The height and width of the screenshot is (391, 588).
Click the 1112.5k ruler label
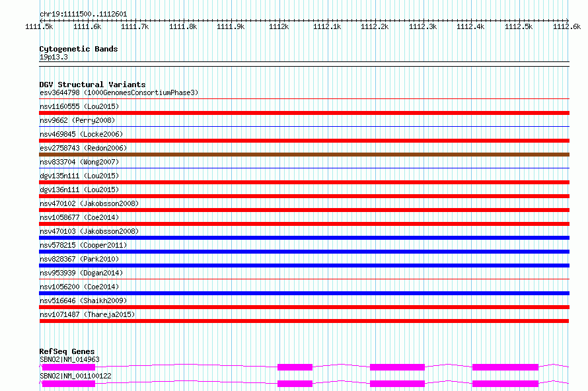click(x=519, y=26)
